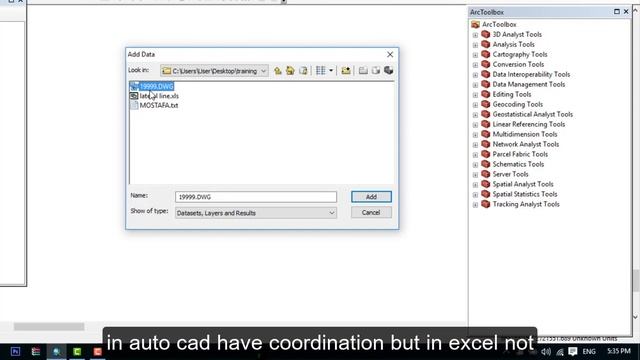This screenshot has width=640, height=360.
Task: Expand Analysis Tools
Action: [x=475, y=45]
